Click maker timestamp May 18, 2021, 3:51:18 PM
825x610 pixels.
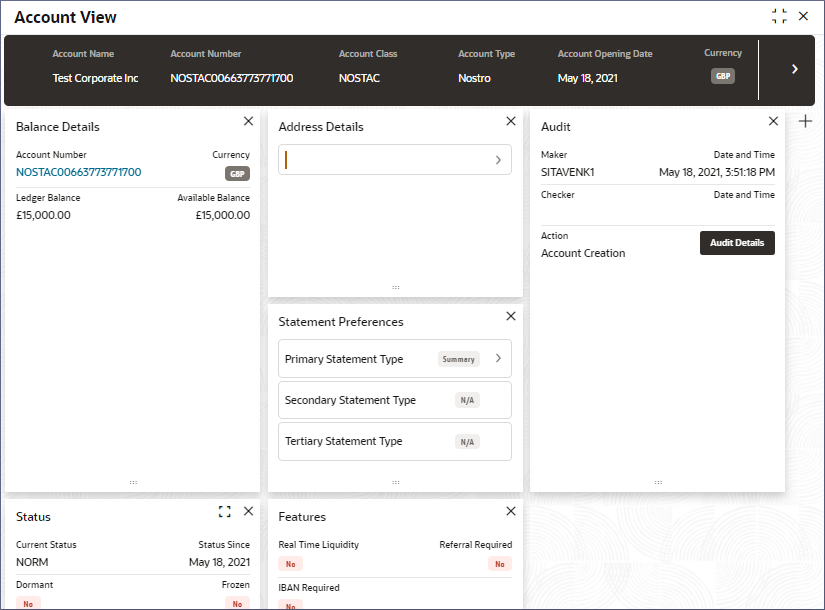coord(717,172)
